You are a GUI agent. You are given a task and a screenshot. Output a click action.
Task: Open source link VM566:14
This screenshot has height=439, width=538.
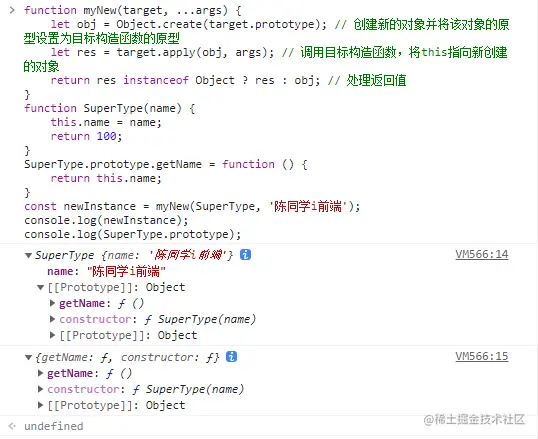(x=481, y=254)
